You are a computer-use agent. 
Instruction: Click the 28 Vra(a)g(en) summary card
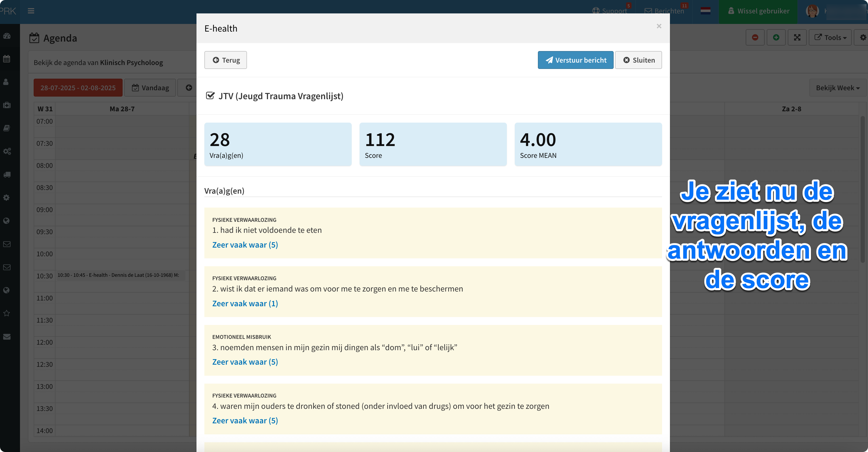click(x=278, y=144)
